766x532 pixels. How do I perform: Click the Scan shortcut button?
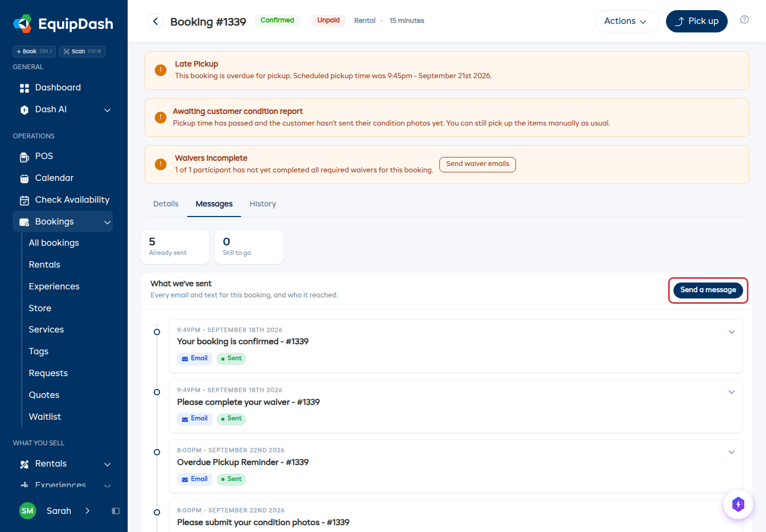82,51
